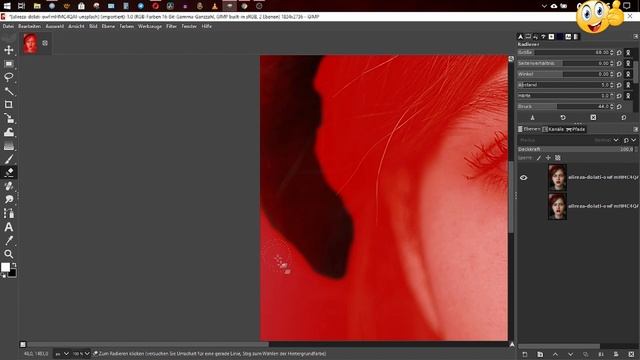Toggle Abstand link to brush default
Screen dimensions: 640x360
628,85
